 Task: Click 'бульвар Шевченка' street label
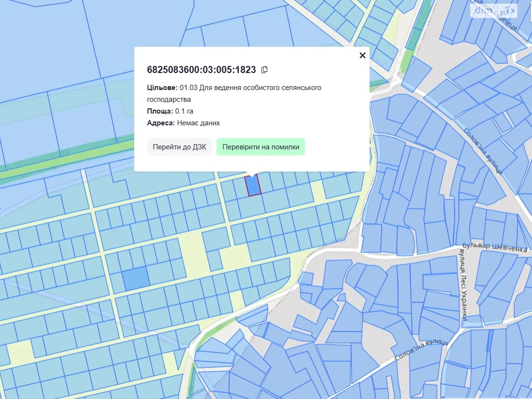(495, 247)
